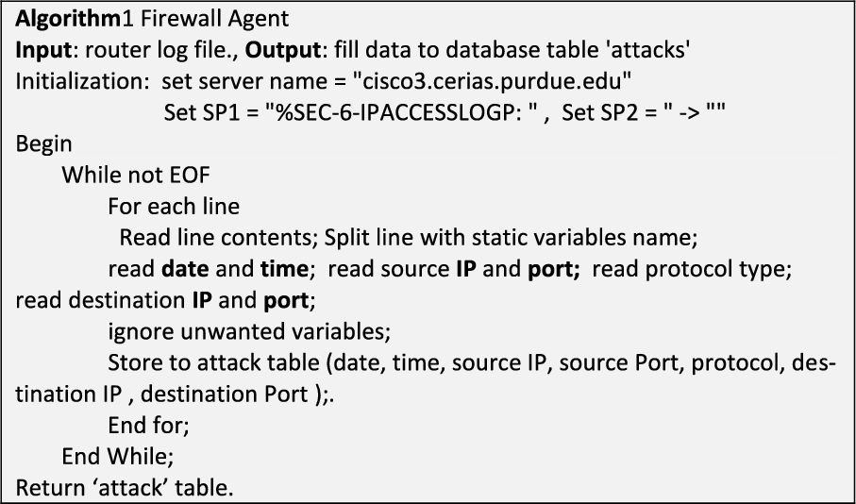
Task: Click the bold word date
Action: pyautogui.click(x=185, y=269)
